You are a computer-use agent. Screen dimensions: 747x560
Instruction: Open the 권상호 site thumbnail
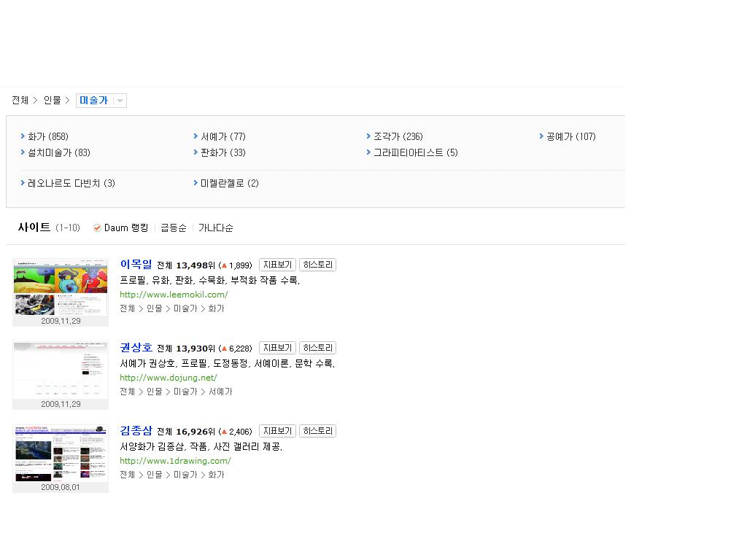click(x=61, y=370)
